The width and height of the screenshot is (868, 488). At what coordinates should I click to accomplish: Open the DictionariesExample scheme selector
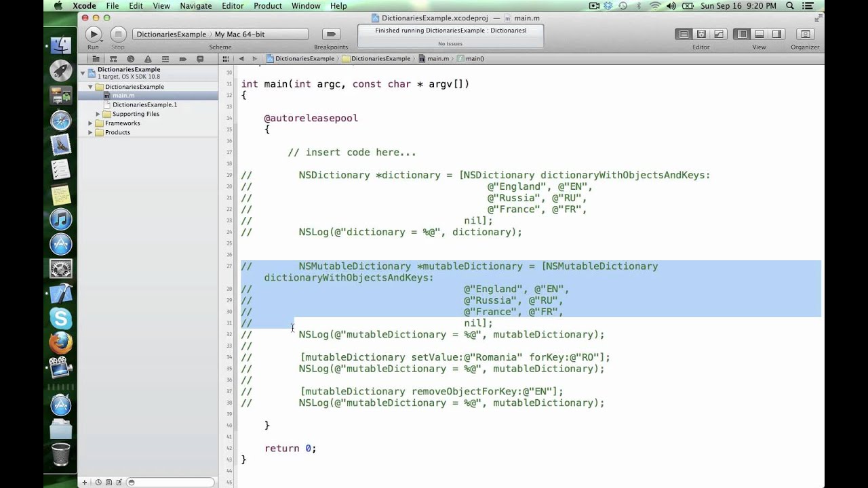(172, 34)
